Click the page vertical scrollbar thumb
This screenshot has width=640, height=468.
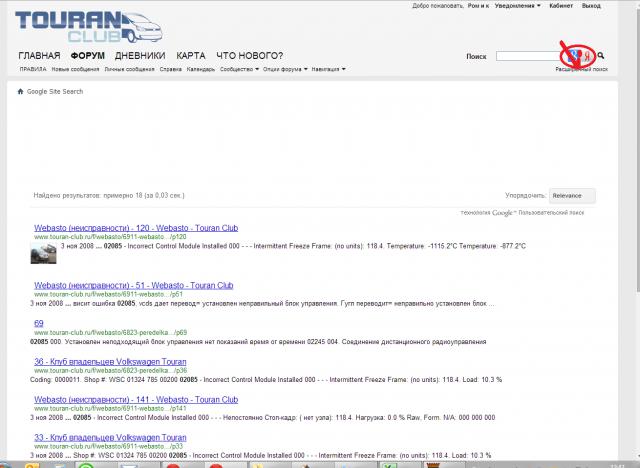click(x=636, y=151)
